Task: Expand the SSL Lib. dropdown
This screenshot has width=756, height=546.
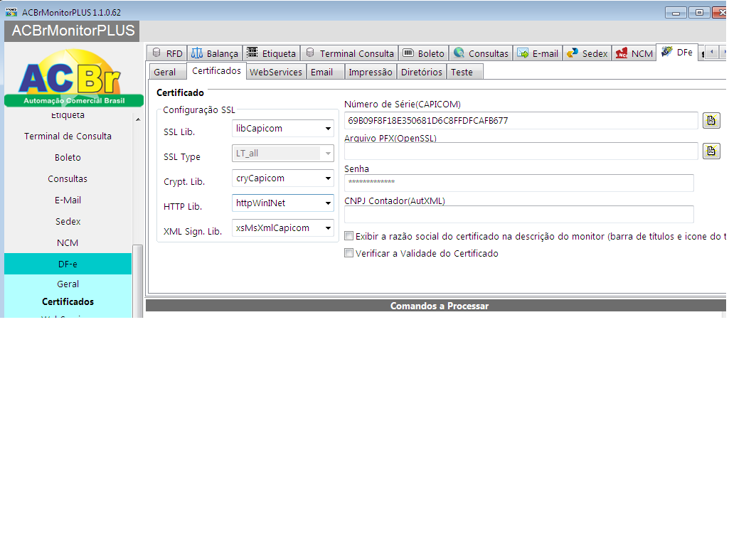Action: click(x=328, y=129)
